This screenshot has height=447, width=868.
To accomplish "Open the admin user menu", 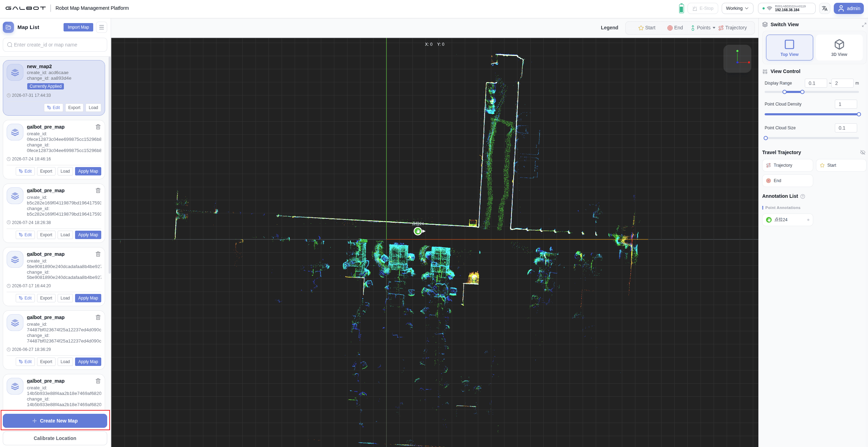I will pos(848,8).
